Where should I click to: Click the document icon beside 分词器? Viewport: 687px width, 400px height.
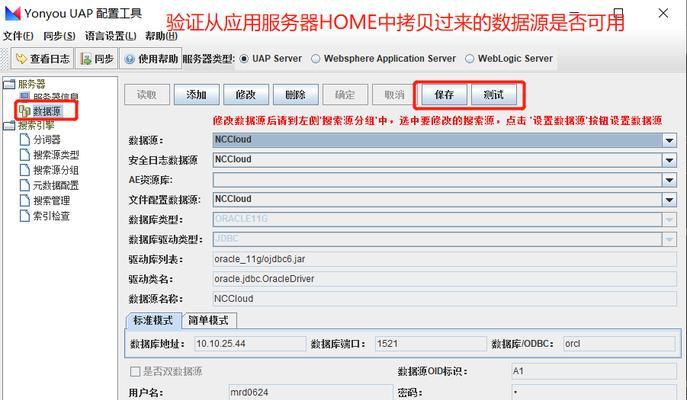[25, 140]
